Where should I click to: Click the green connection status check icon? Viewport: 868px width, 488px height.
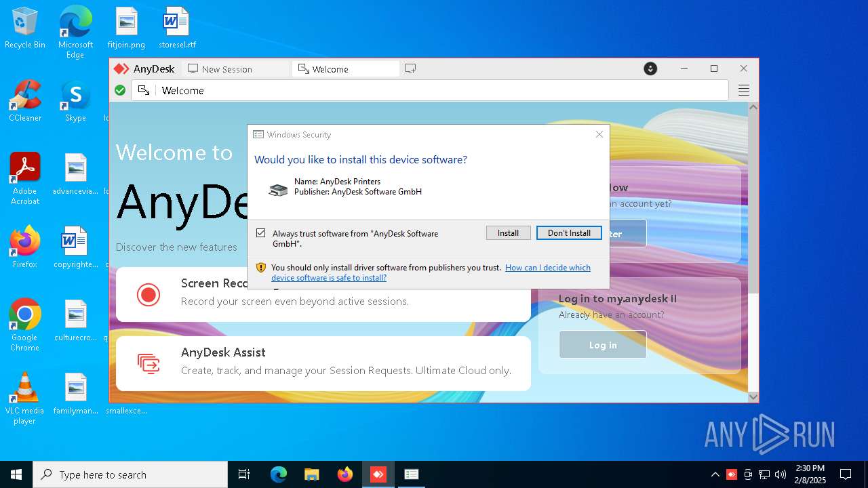(120, 90)
